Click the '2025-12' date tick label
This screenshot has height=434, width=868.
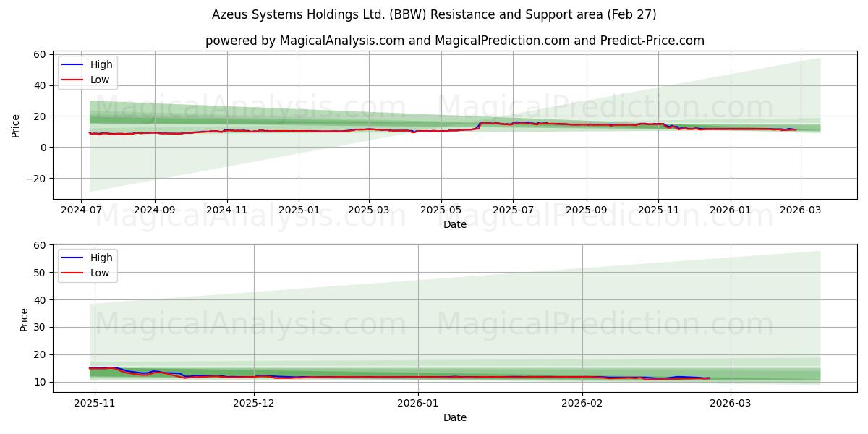(255, 404)
